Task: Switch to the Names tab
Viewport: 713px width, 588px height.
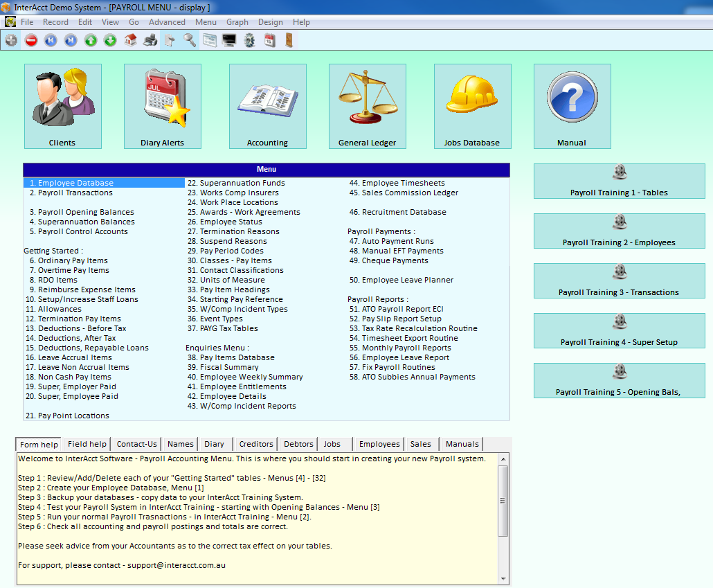Action: click(180, 444)
